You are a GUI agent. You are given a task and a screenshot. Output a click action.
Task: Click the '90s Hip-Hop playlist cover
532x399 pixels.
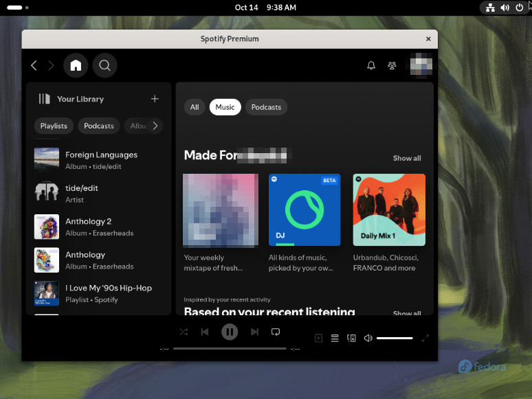click(x=47, y=293)
